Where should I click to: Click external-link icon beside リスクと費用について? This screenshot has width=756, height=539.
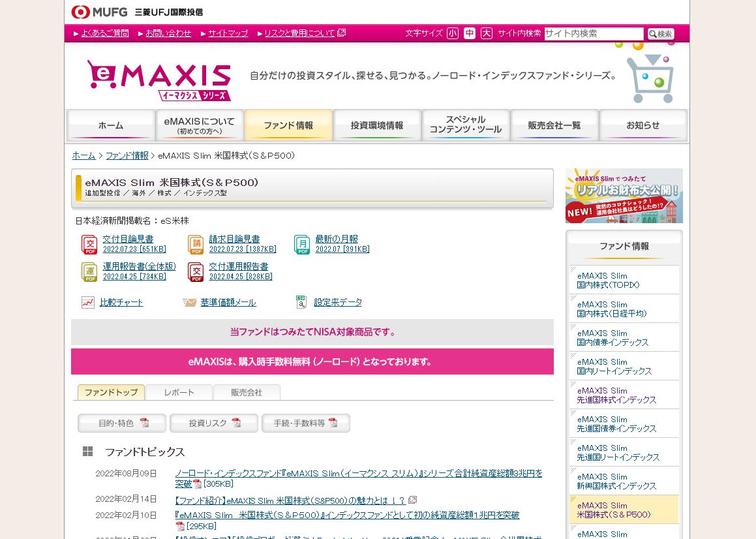341,33
